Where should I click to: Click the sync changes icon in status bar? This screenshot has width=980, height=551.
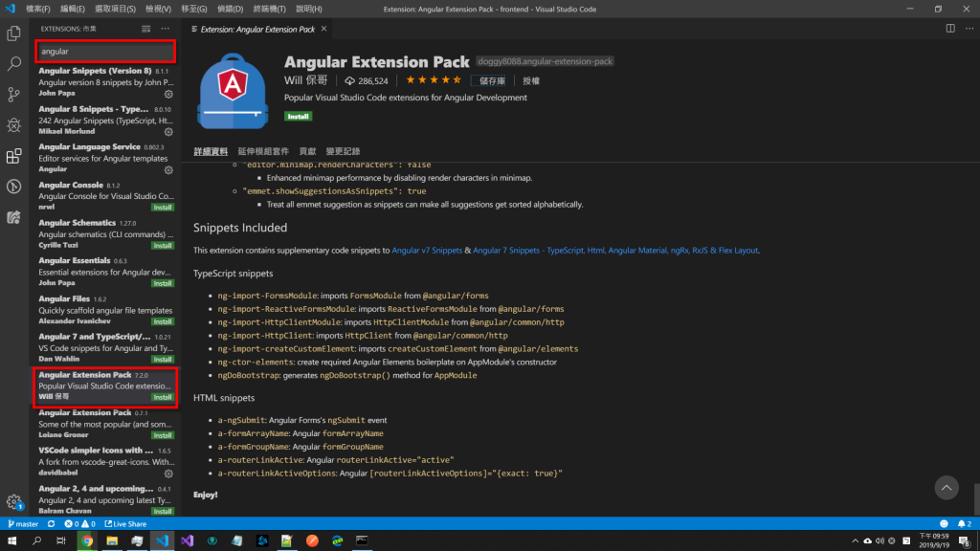coord(52,524)
